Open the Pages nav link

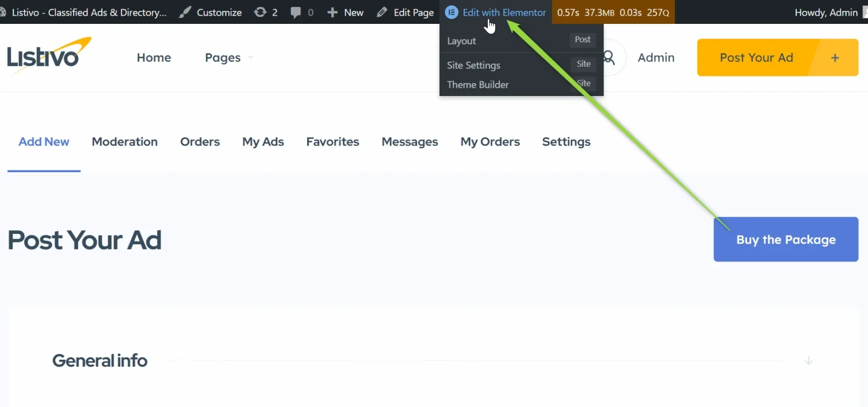(x=223, y=58)
